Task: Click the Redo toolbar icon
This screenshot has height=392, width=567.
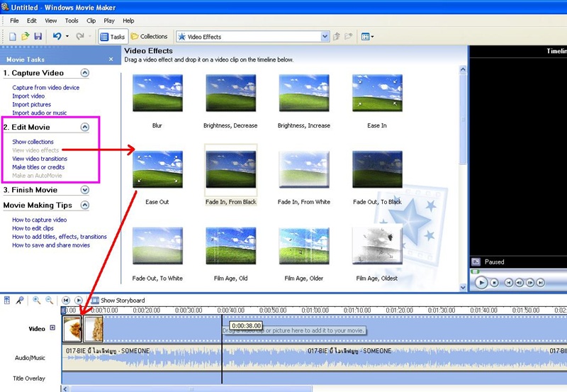Action: 80,36
